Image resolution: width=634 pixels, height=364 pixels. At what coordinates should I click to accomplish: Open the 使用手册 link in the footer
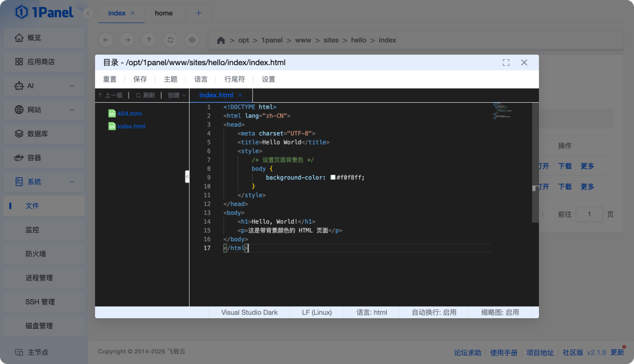504,353
